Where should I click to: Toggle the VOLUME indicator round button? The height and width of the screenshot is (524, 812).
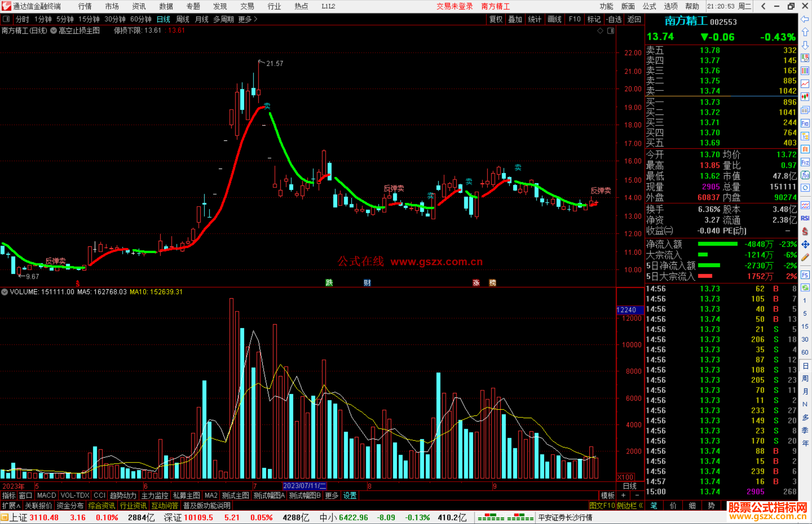tap(5, 292)
